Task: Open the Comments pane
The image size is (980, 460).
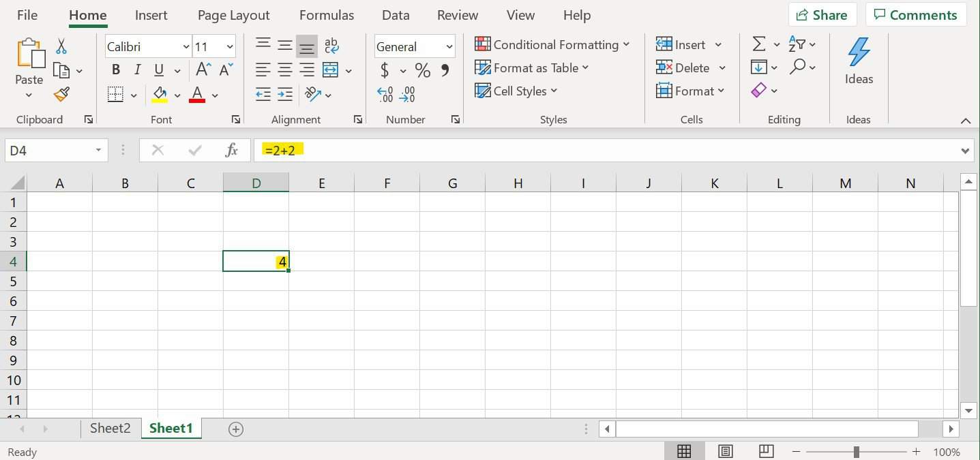Action: point(916,14)
